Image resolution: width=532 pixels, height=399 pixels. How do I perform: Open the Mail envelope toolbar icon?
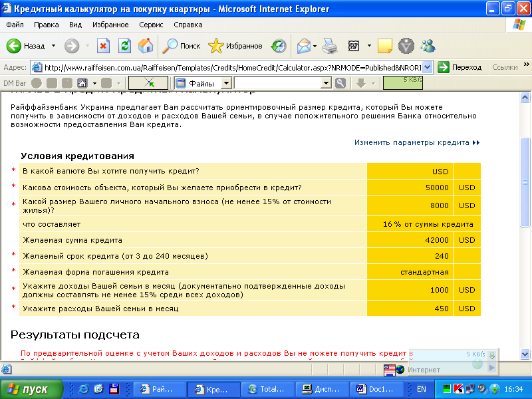click(303, 46)
